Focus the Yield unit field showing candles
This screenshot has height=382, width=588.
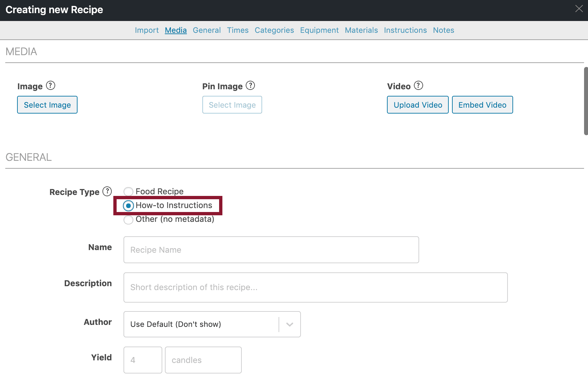(x=203, y=360)
